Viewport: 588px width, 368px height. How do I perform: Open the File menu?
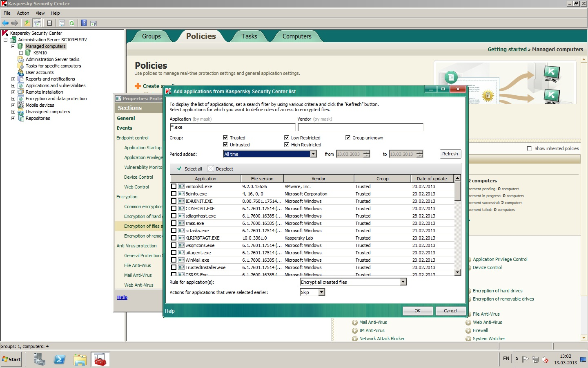point(7,13)
